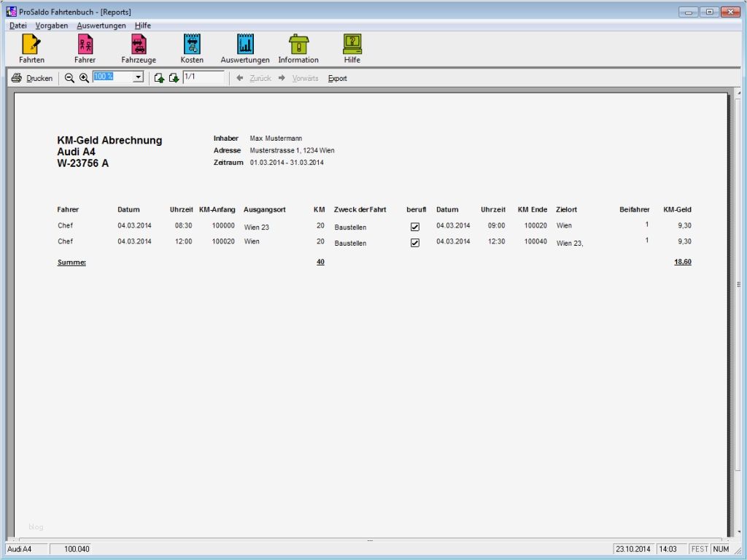The height and width of the screenshot is (560, 747).
Task: Open the Hilfe computer icon
Action: point(352,44)
